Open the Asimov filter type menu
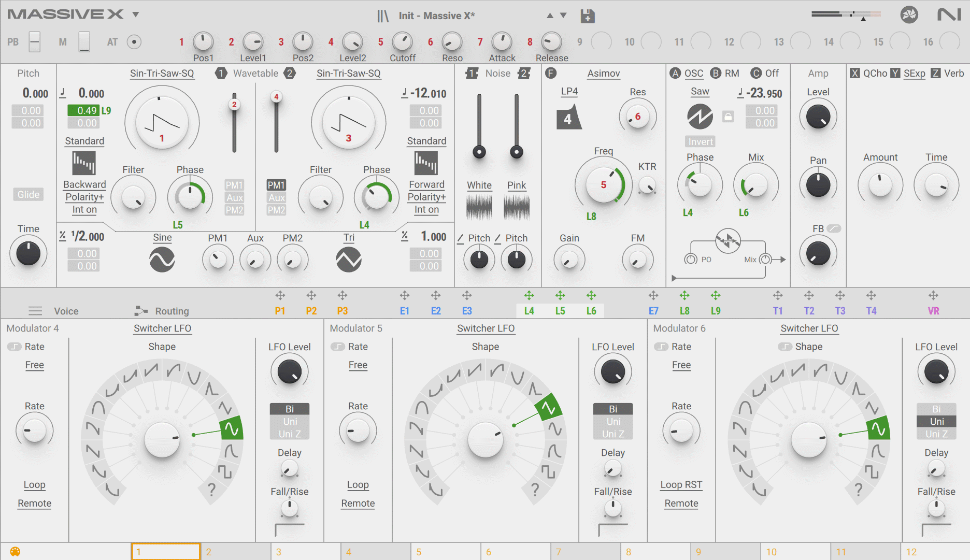The image size is (970, 560). pos(604,74)
